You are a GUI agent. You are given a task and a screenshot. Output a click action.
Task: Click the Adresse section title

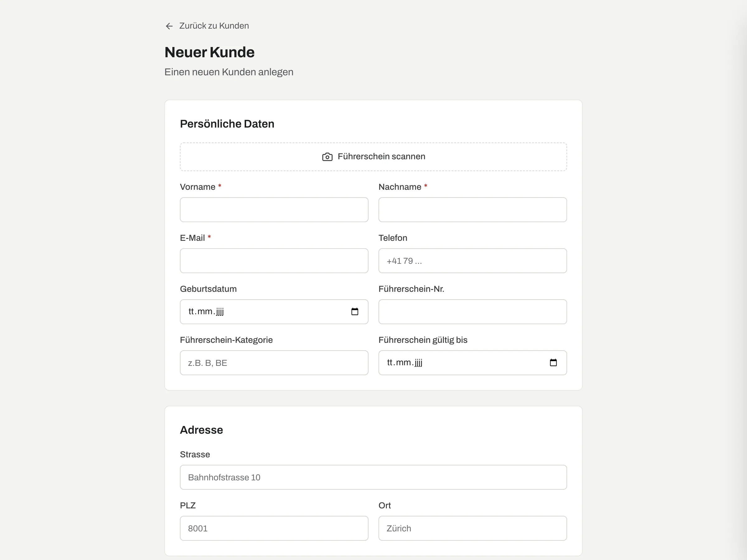201,430
